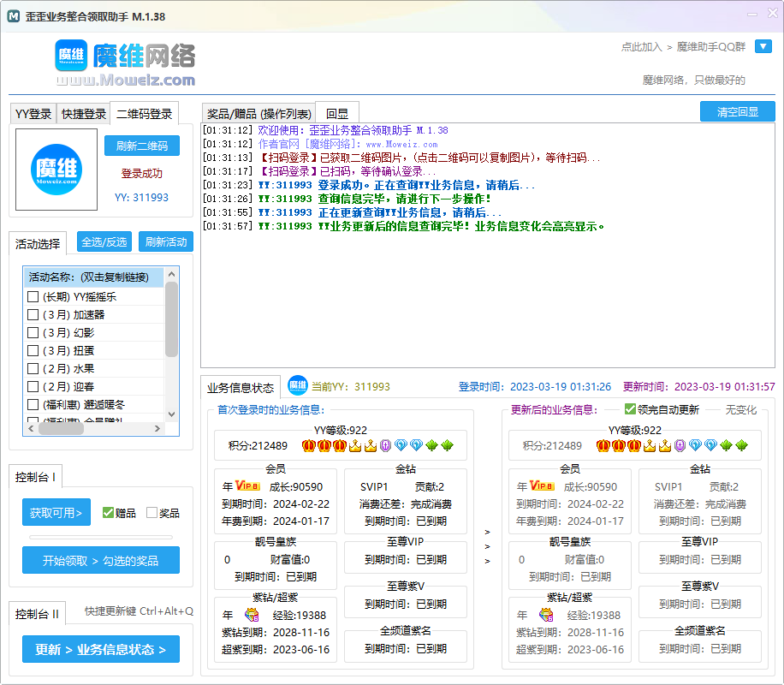Open the QQ group dropdown arrow
Screen dimensions: 784x685
coord(763,46)
